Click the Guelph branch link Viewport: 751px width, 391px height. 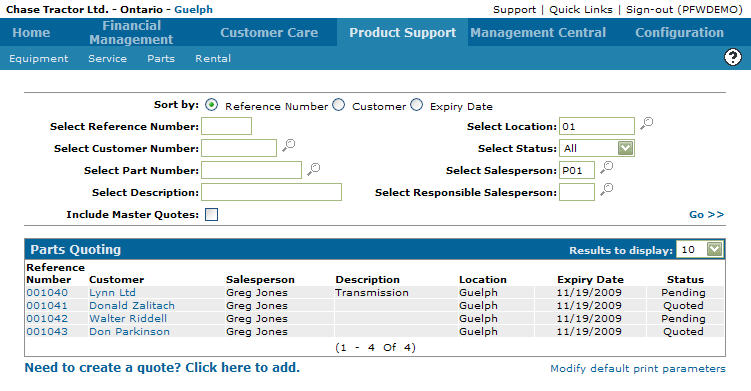pos(193,10)
